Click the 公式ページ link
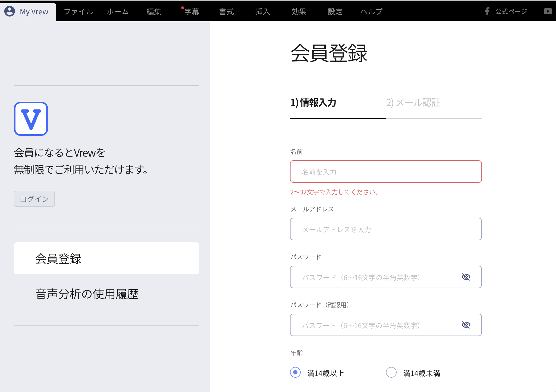The height and width of the screenshot is (392, 556). click(x=511, y=11)
